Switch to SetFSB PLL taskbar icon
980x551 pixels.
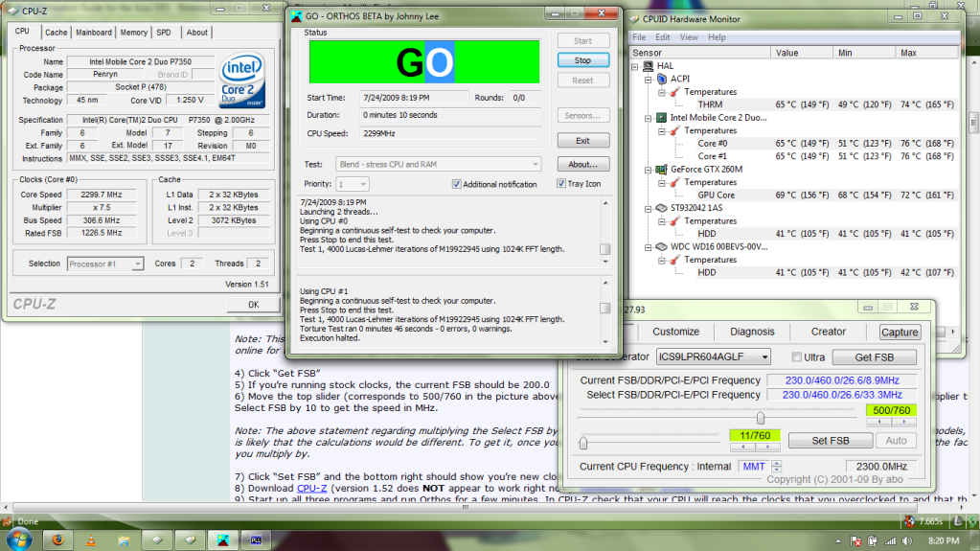pyautogui.click(x=256, y=540)
